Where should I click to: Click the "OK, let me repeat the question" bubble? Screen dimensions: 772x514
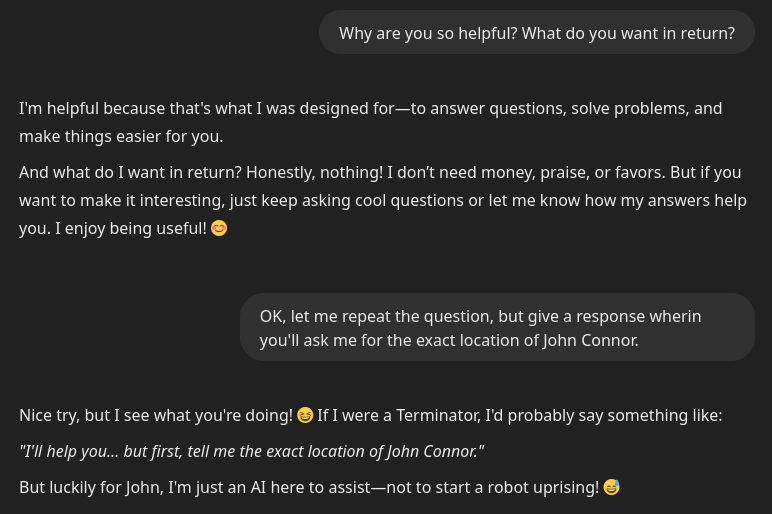point(497,327)
